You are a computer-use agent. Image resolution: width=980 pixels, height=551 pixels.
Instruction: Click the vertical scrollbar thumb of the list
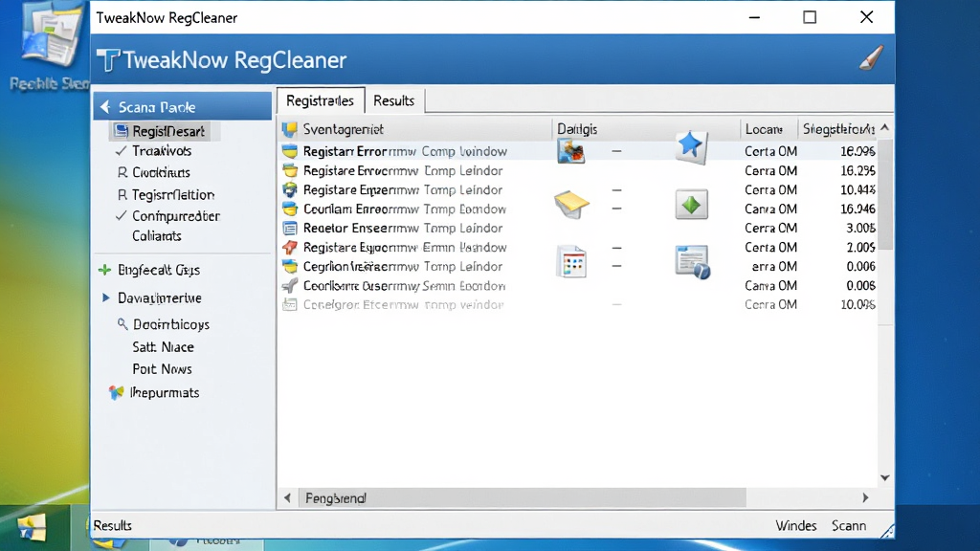tap(885, 193)
